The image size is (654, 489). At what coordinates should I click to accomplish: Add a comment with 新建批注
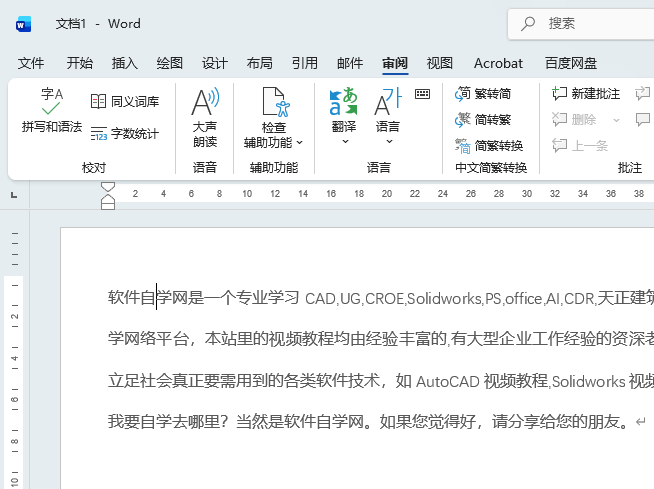pyautogui.click(x=586, y=93)
